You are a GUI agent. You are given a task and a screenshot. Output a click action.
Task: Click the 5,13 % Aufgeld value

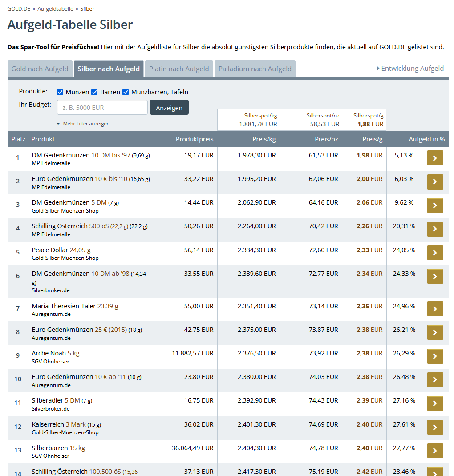pyautogui.click(x=404, y=155)
